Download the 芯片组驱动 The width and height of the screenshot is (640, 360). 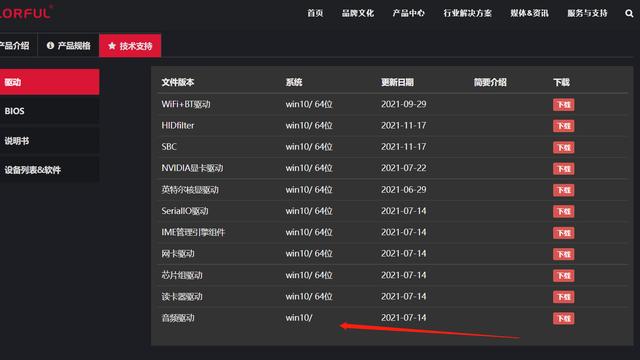click(x=564, y=276)
